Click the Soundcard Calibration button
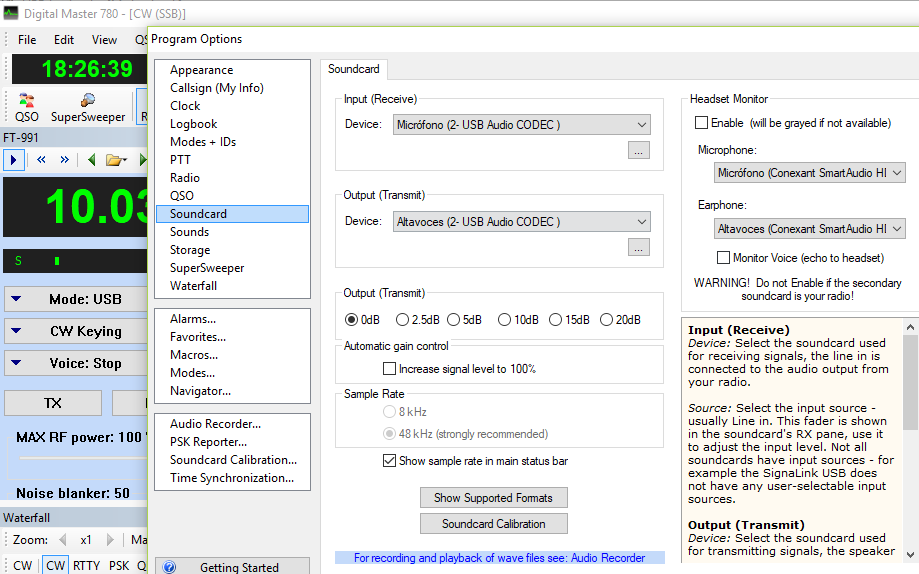Viewport: 919px width, 574px height. click(x=493, y=524)
